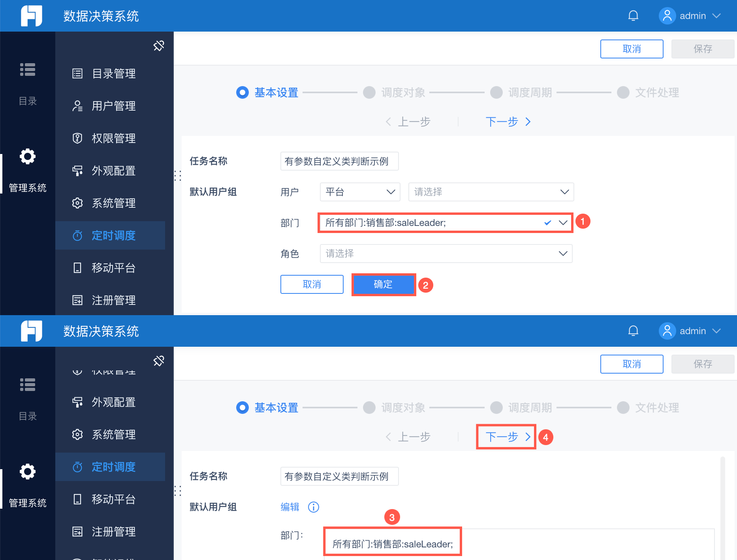
Task: Click the 移动平台 phone icon, upper screenshot
Action: point(77,268)
